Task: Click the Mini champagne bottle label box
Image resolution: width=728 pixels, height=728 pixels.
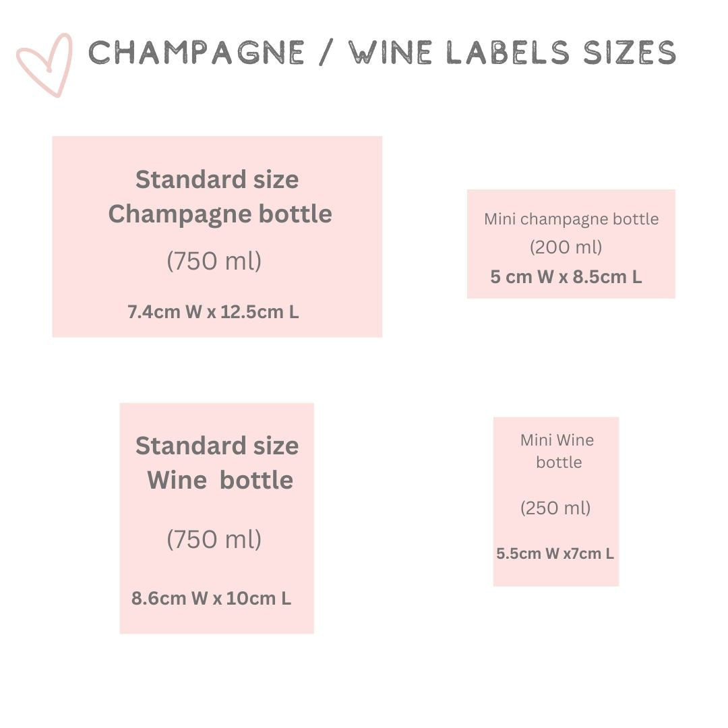Action: coord(571,244)
